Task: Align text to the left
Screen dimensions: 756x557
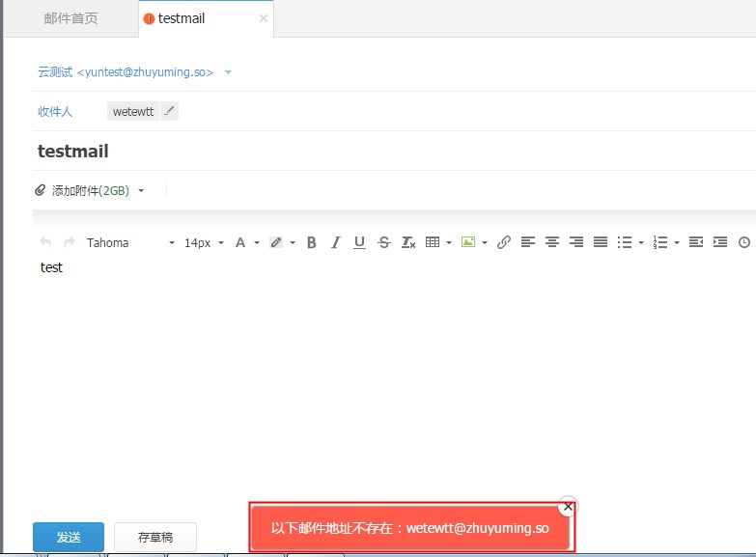Action: pyautogui.click(x=528, y=242)
